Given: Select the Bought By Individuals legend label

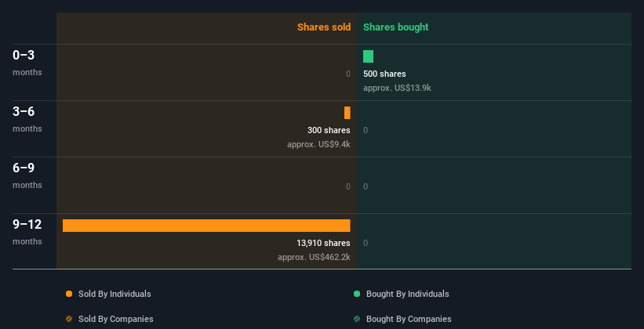Looking at the screenshot, I should [407, 294].
